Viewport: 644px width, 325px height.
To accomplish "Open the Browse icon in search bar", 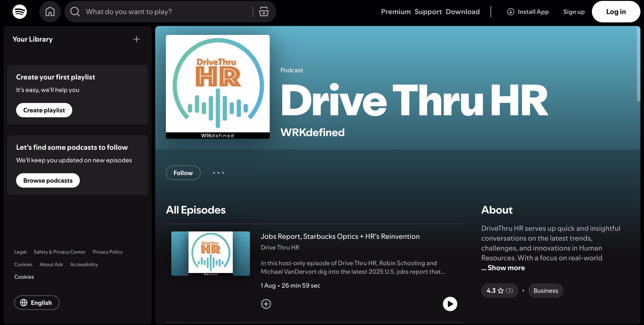I will (x=264, y=11).
